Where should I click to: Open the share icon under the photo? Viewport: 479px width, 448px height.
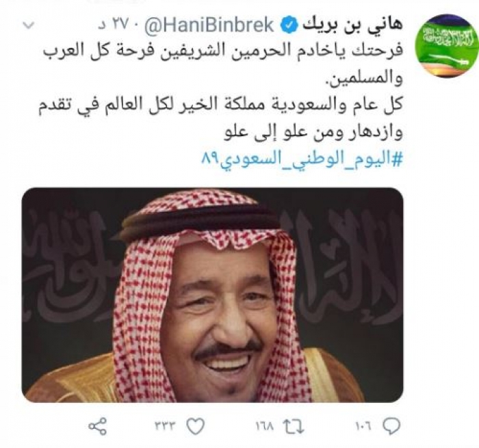pyautogui.click(x=98, y=426)
